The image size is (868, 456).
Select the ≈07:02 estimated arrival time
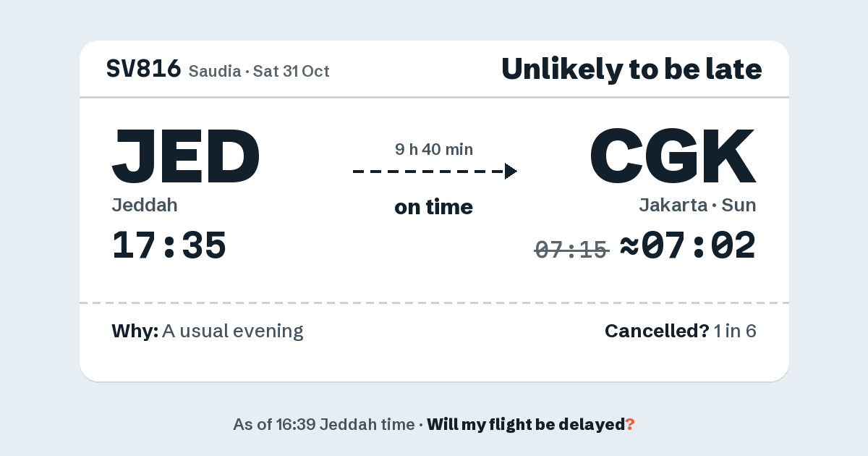688,245
